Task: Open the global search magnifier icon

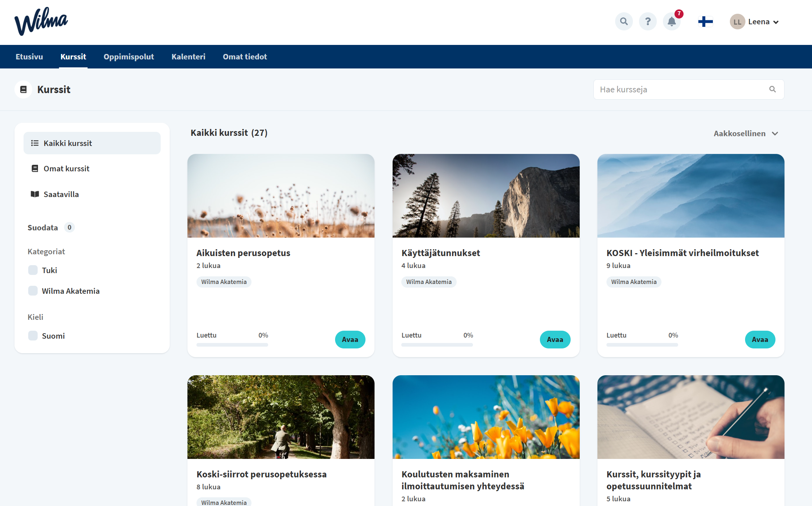Action: coord(624,22)
